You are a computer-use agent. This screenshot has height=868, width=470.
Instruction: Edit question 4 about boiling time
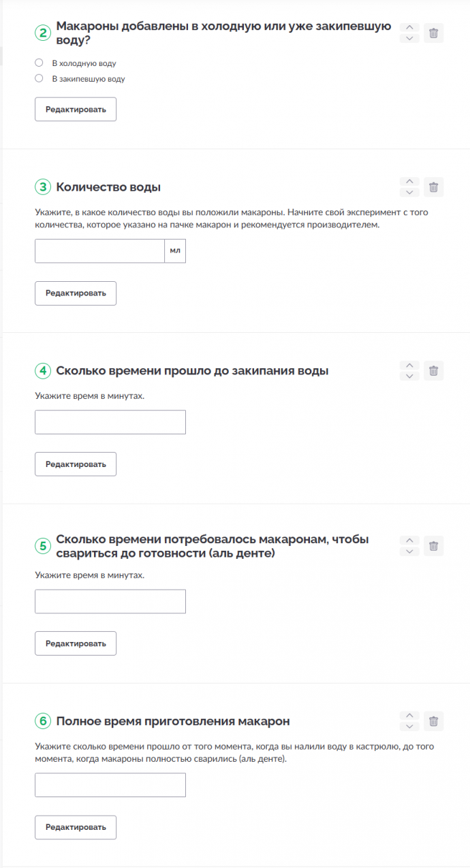[76, 464]
